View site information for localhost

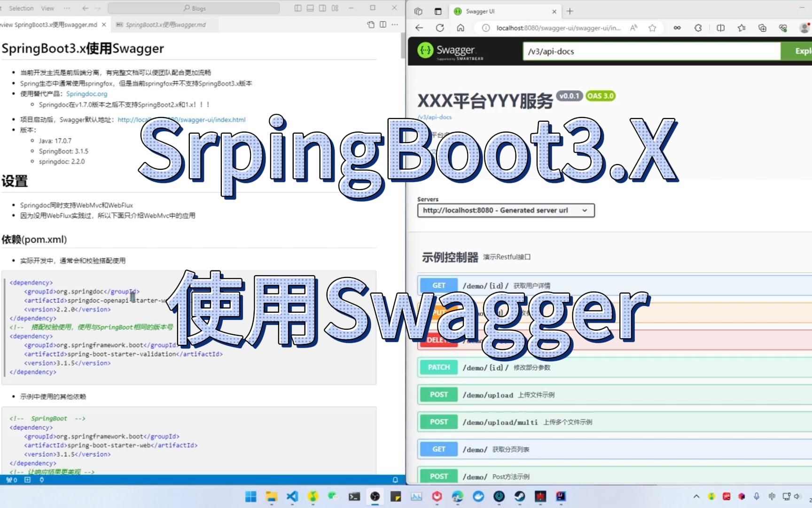click(486, 28)
